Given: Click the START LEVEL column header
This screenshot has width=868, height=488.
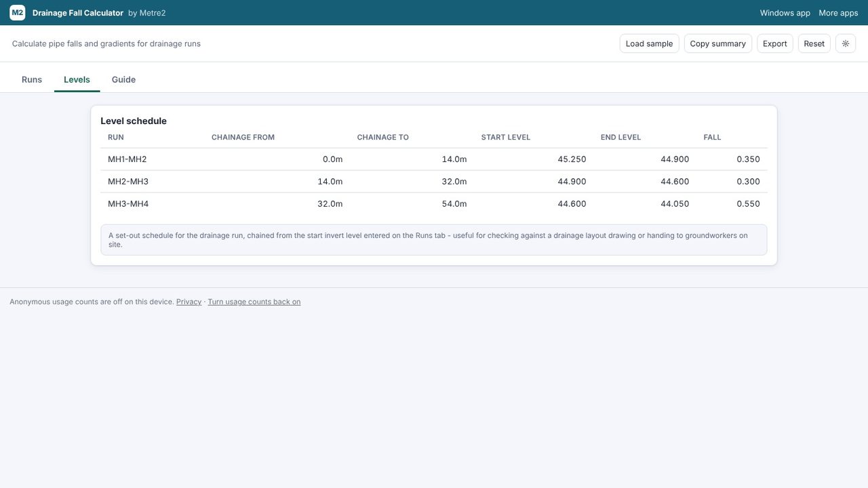Looking at the screenshot, I should point(506,138).
